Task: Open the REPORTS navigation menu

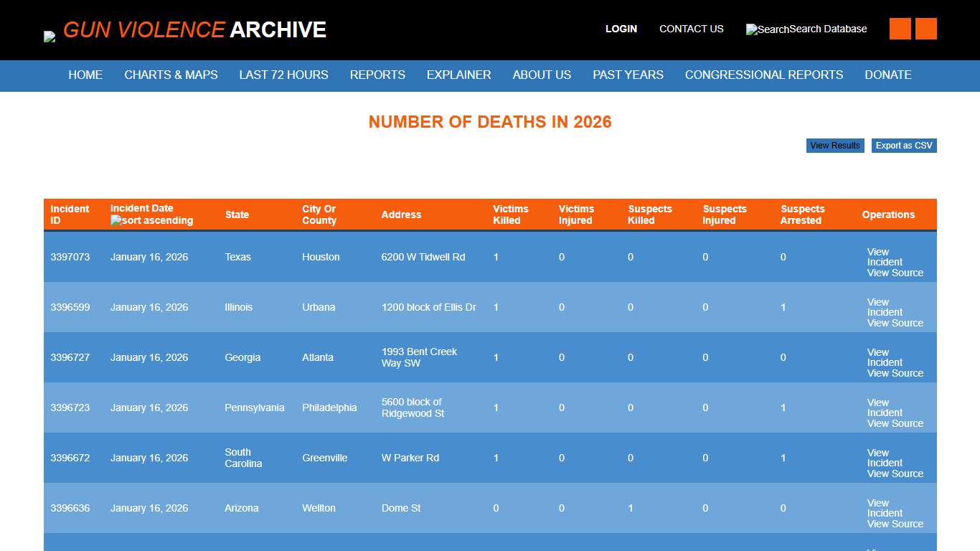Action: pos(377,75)
